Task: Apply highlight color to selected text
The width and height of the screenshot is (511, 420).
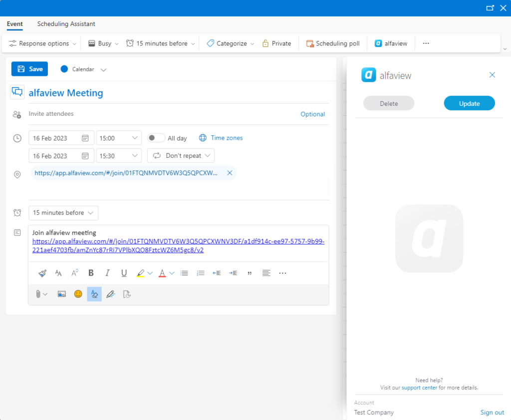Action: [x=142, y=273]
